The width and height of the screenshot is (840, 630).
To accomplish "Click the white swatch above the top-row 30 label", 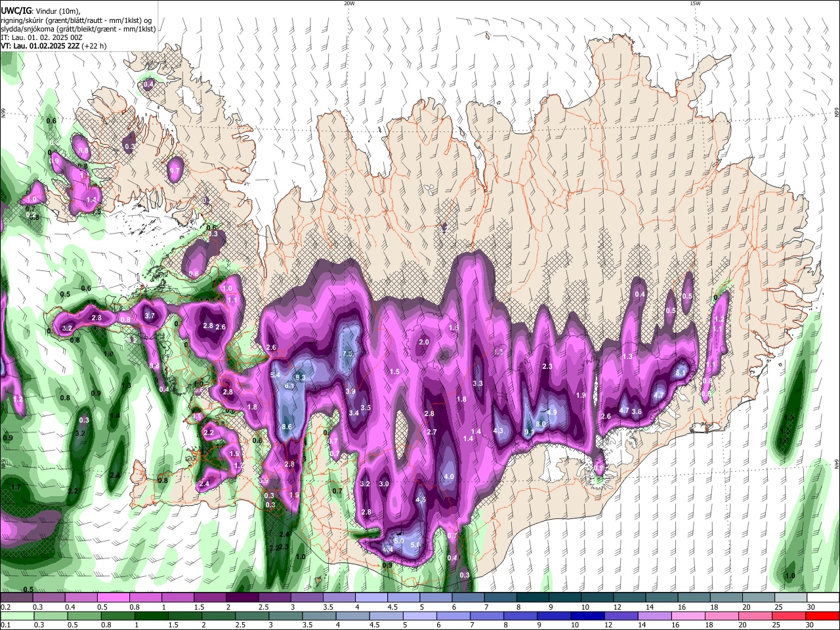I will point(823,598).
